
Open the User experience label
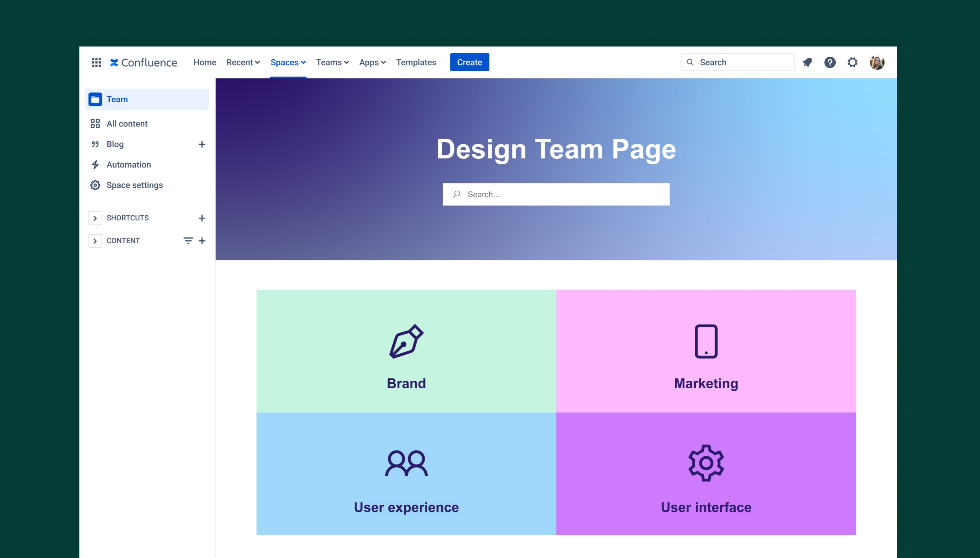click(406, 507)
